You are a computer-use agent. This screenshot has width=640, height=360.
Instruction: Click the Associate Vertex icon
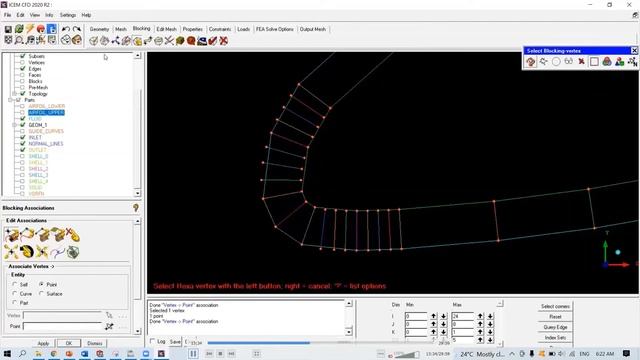[12, 235]
